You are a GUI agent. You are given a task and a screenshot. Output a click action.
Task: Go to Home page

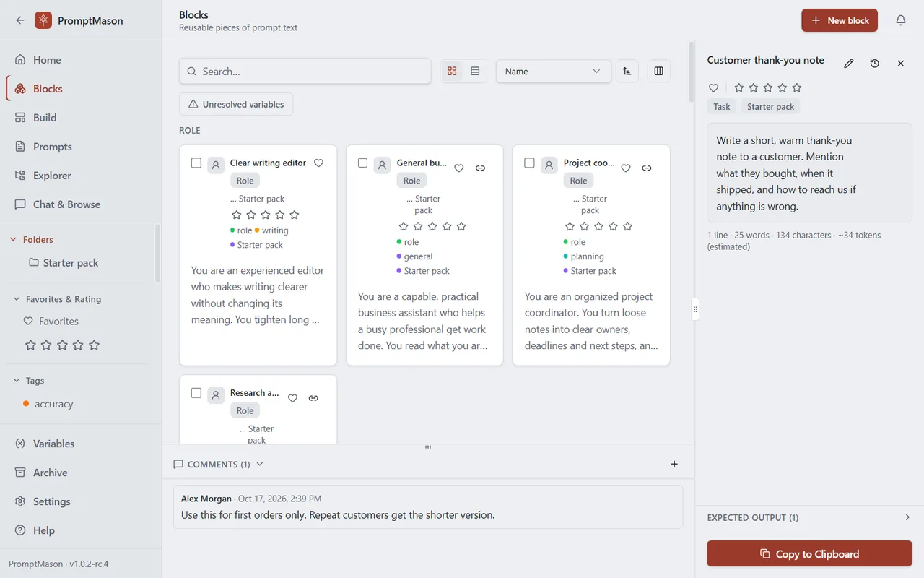(80, 60)
